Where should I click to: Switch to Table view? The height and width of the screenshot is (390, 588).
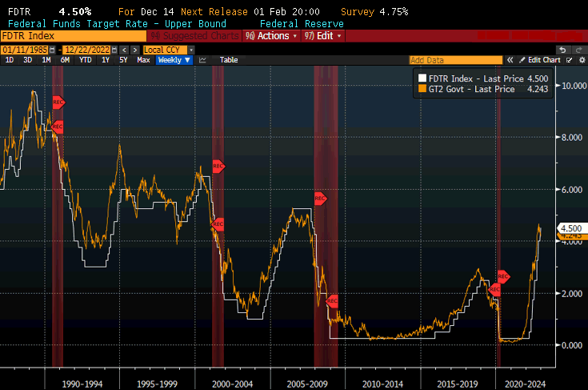229,60
